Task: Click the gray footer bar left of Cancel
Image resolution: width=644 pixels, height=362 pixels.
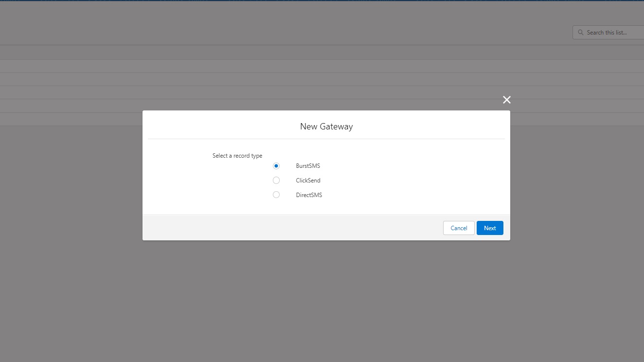Action: pyautogui.click(x=292, y=228)
